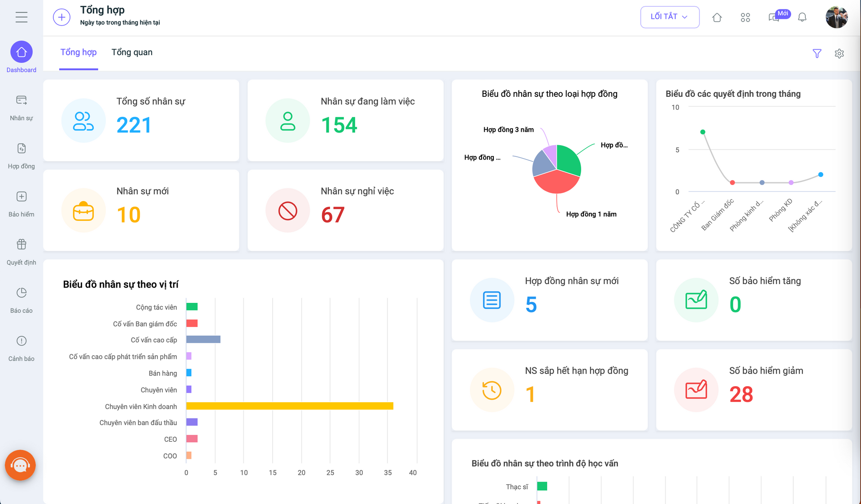
Task: Click the Thạc sĩ education bar
Action: 542,486
